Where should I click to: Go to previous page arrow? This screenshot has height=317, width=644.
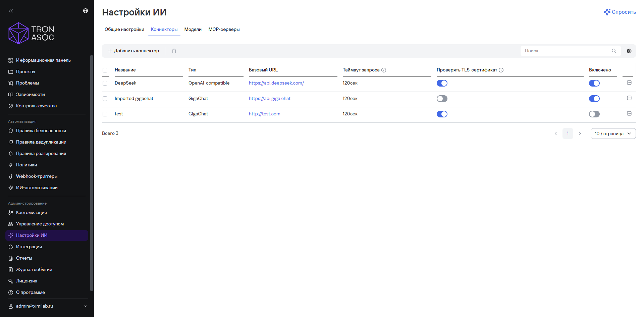(556, 134)
